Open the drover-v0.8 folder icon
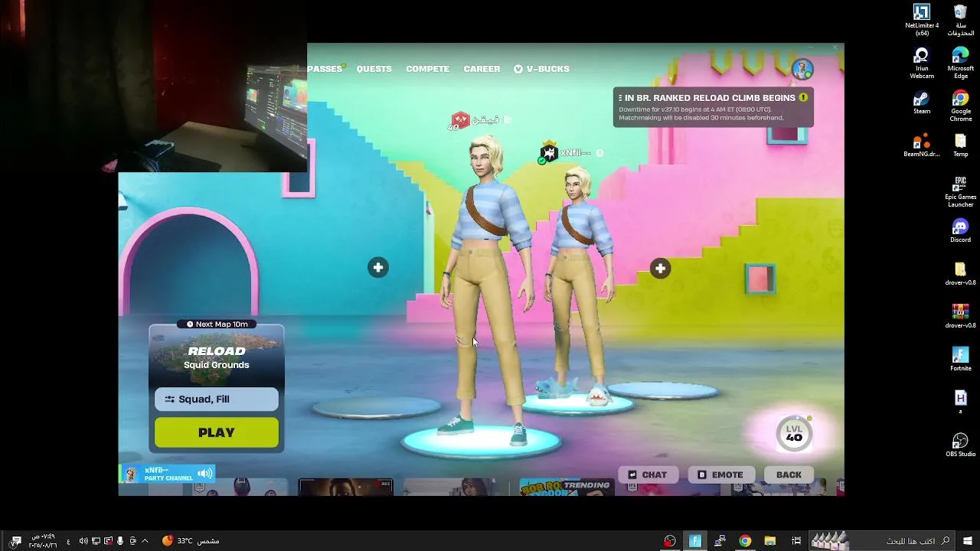The image size is (980, 551). 960,274
